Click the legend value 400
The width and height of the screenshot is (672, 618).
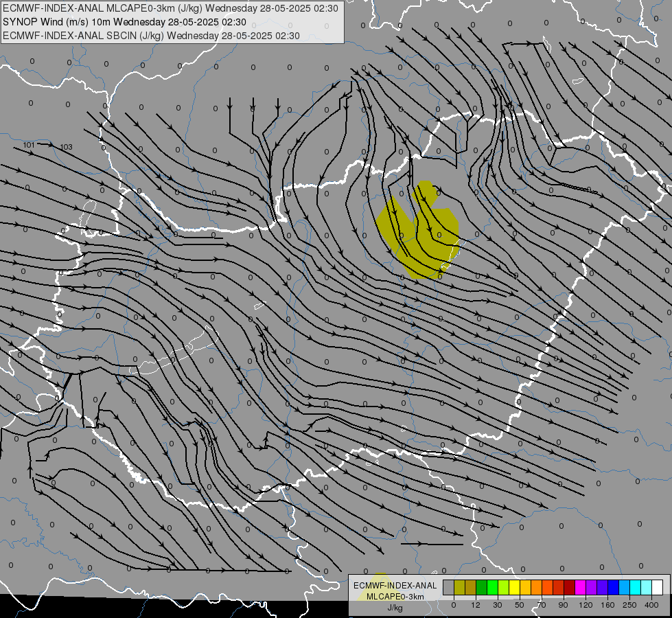pyautogui.click(x=651, y=605)
